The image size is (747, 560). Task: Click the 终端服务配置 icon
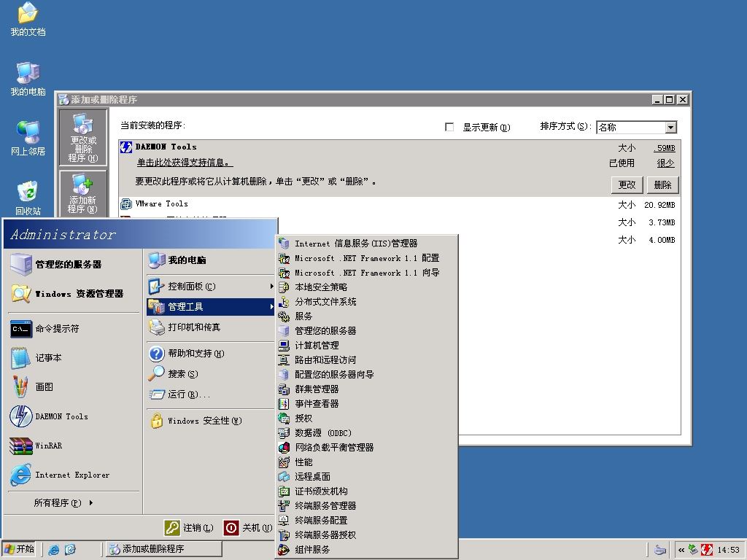click(x=284, y=521)
